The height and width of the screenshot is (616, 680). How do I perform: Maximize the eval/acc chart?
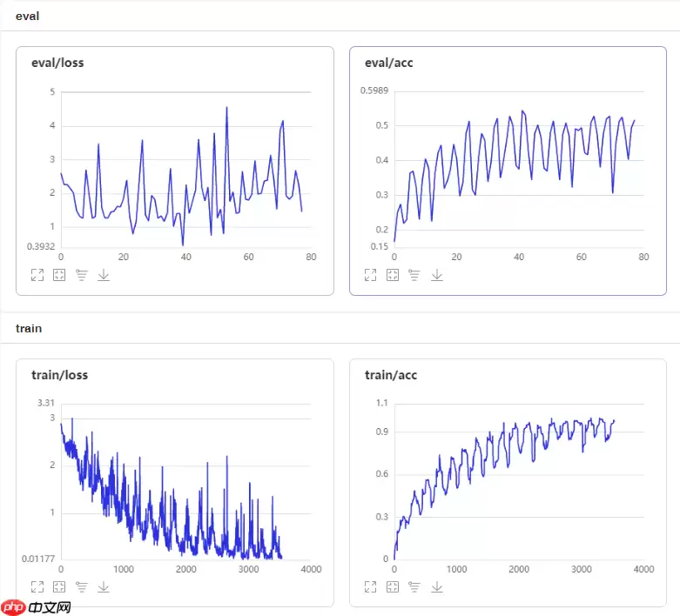click(370, 275)
